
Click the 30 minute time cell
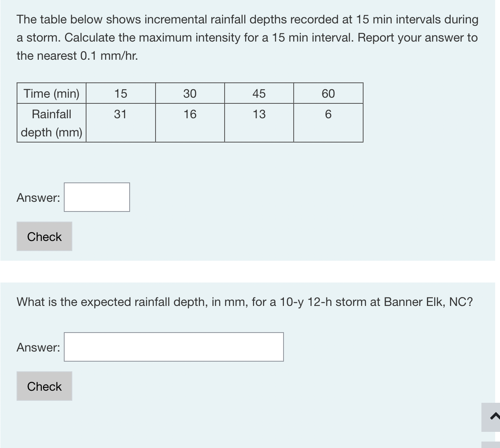click(190, 93)
